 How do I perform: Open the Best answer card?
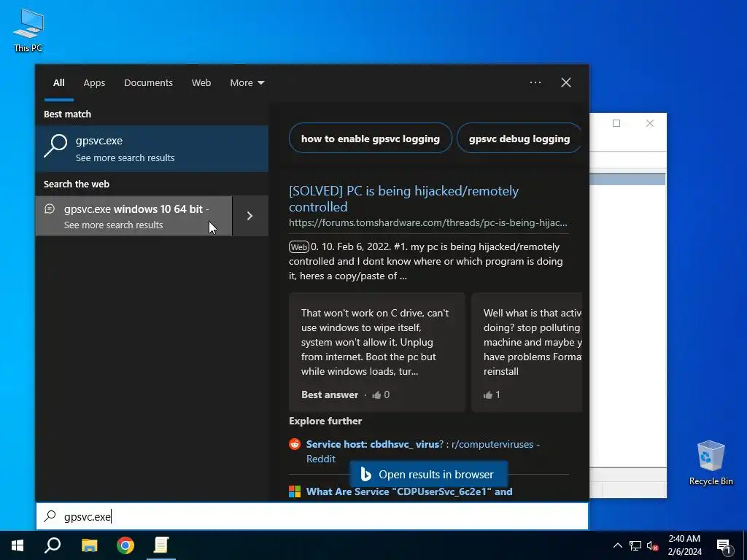377,352
